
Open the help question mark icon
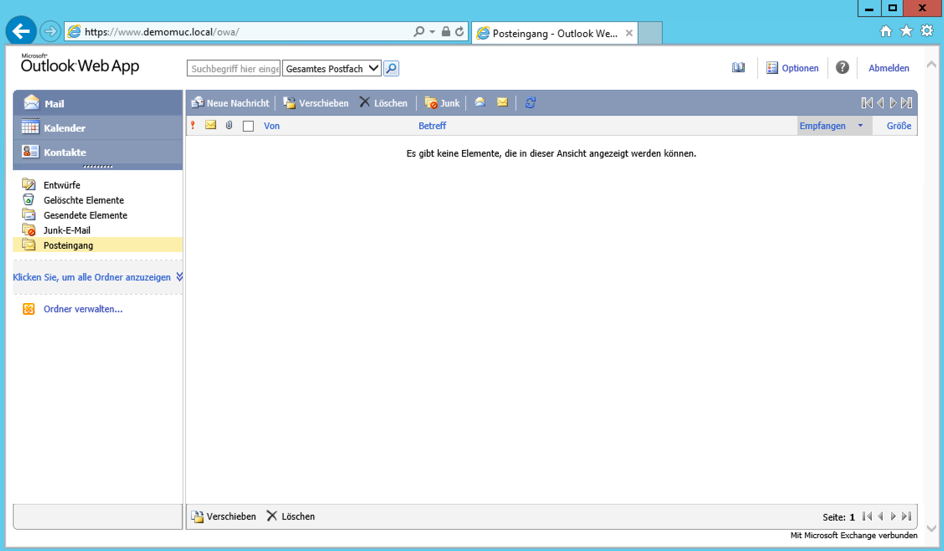842,68
